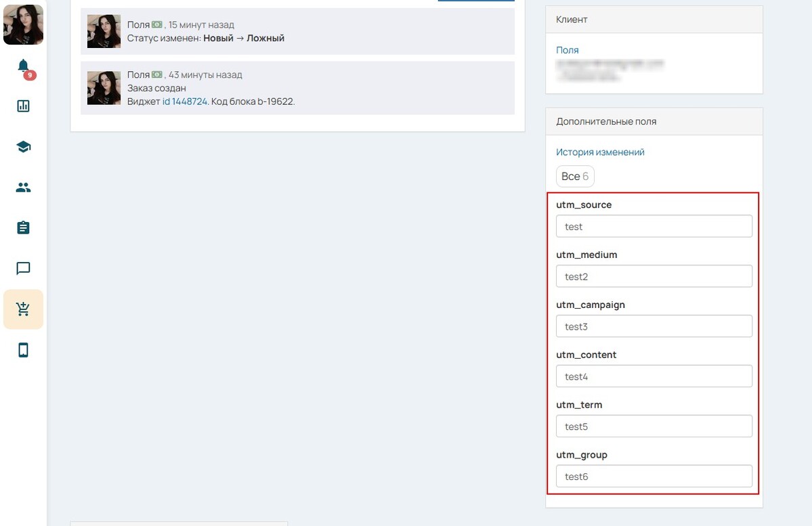
Task: Open the messages chat bubble icon
Action: point(24,269)
